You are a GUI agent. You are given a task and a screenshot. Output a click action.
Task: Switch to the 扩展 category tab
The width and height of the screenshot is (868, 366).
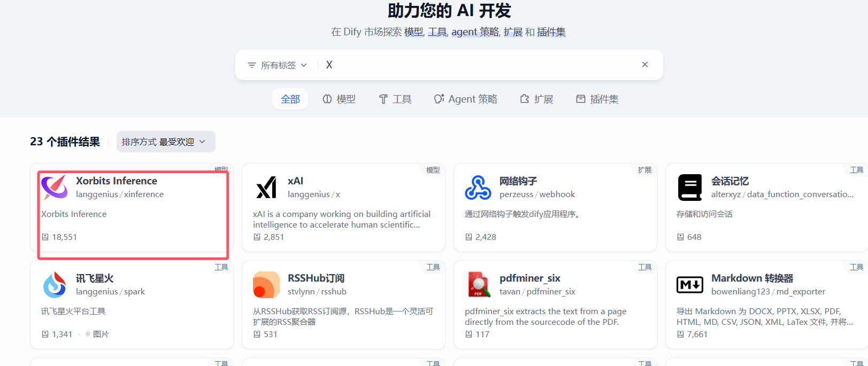(536, 99)
